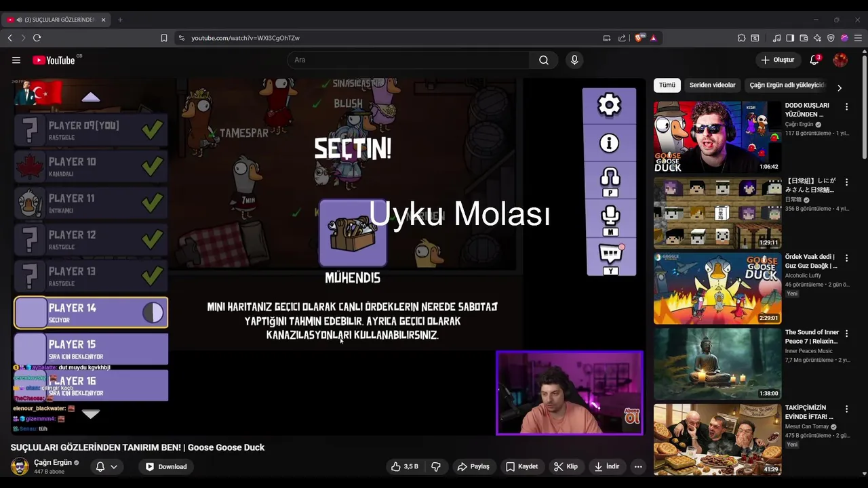Select the Seriden videolar chip
Screen dimensions: 868x488
point(712,85)
